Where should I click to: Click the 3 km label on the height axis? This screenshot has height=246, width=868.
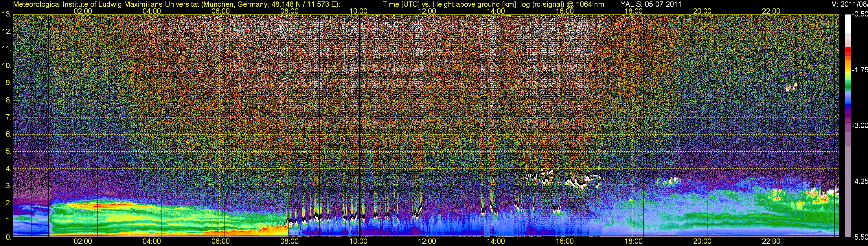click(8, 186)
